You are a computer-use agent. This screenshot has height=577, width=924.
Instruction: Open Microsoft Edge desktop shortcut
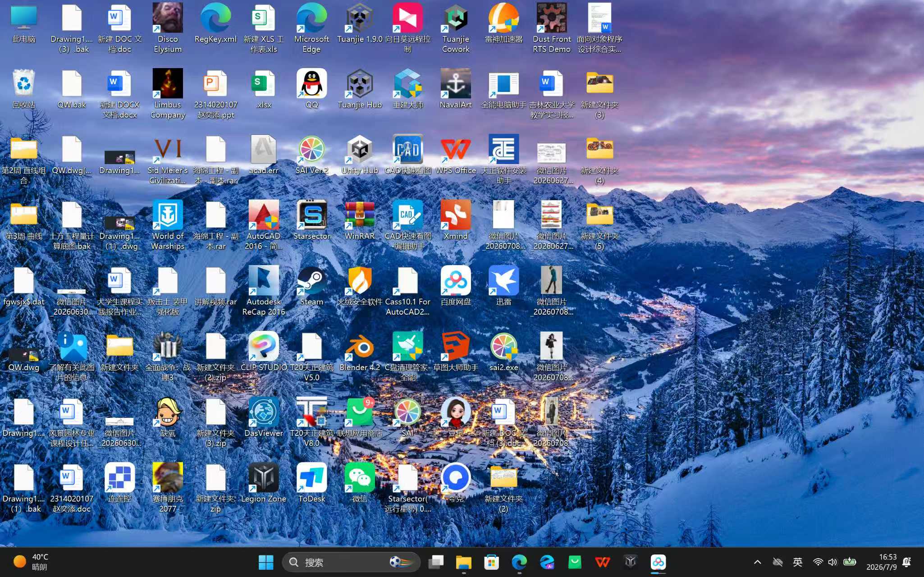coord(311,28)
